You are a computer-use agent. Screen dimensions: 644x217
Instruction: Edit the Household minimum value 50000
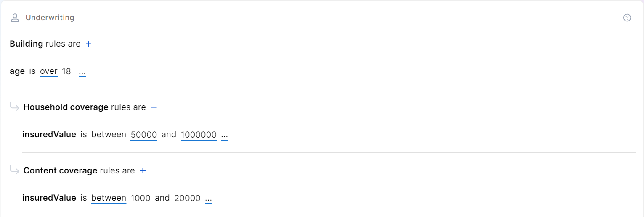coord(144,135)
